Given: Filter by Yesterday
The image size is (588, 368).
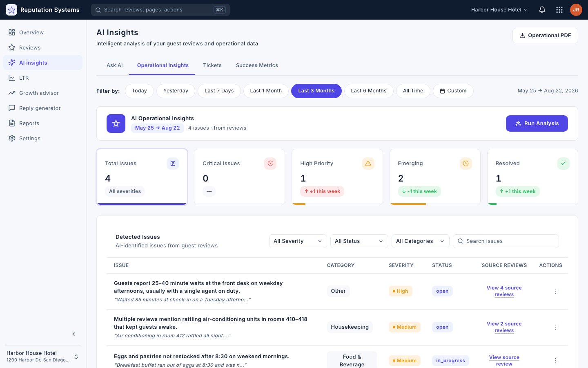Looking at the screenshot, I should point(176,91).
